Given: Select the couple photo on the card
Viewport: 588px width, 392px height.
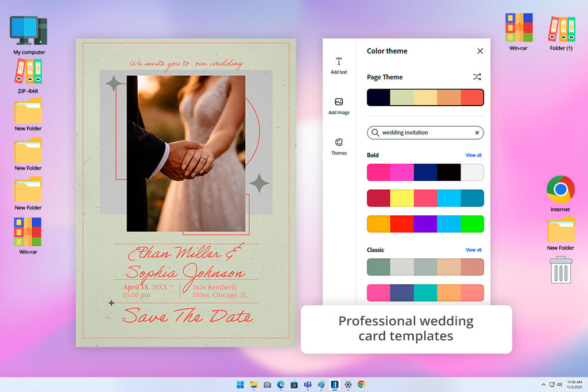Looking at the screenshot, I should pos(186,154).
